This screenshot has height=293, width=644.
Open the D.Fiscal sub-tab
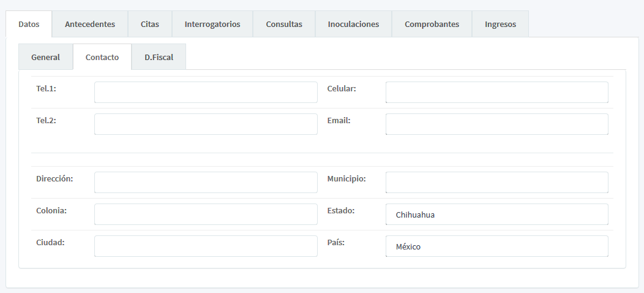point(159,57)
